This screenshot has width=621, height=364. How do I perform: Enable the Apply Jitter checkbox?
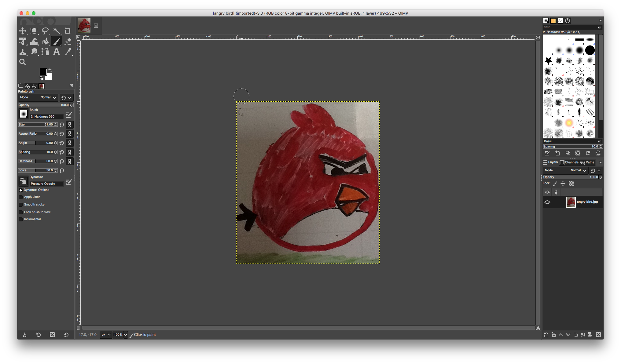coord(21,197)
